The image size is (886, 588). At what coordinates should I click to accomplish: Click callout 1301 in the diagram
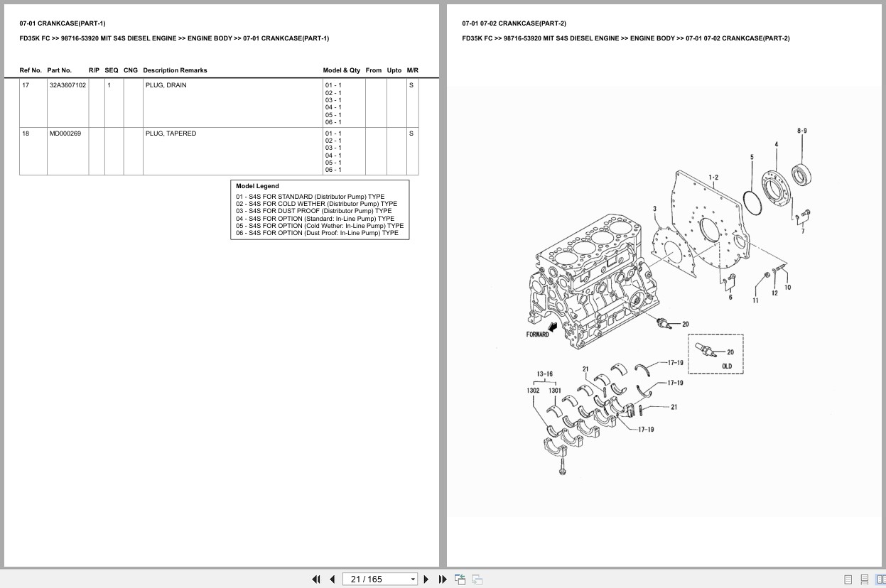pos(555,391)
